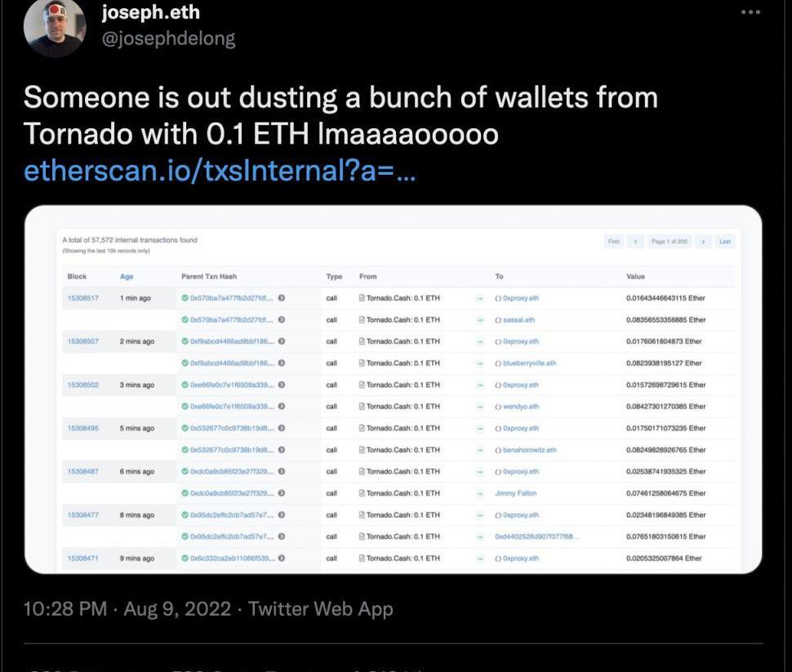Click contract file icon on first Tornado.Cash row

tap(362, 298)
